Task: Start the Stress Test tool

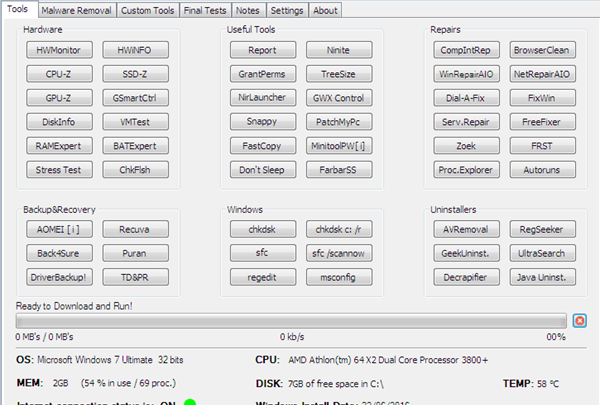Action: 59,170
